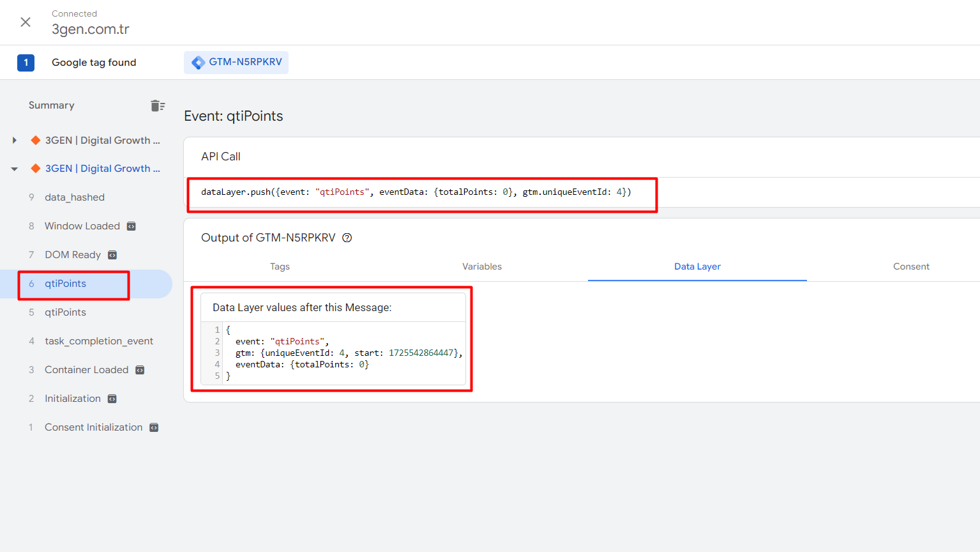Select the second 3GEN Digital Growth entry
The height and width of the screenshot is (552, 980).
click(103, 169)
